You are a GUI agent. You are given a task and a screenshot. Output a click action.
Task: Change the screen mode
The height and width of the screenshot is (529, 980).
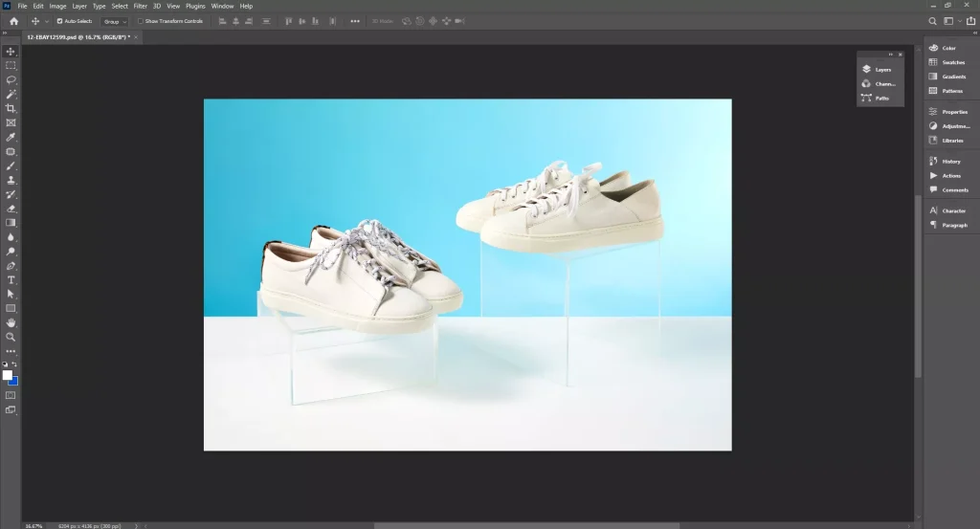click(11, 409)
